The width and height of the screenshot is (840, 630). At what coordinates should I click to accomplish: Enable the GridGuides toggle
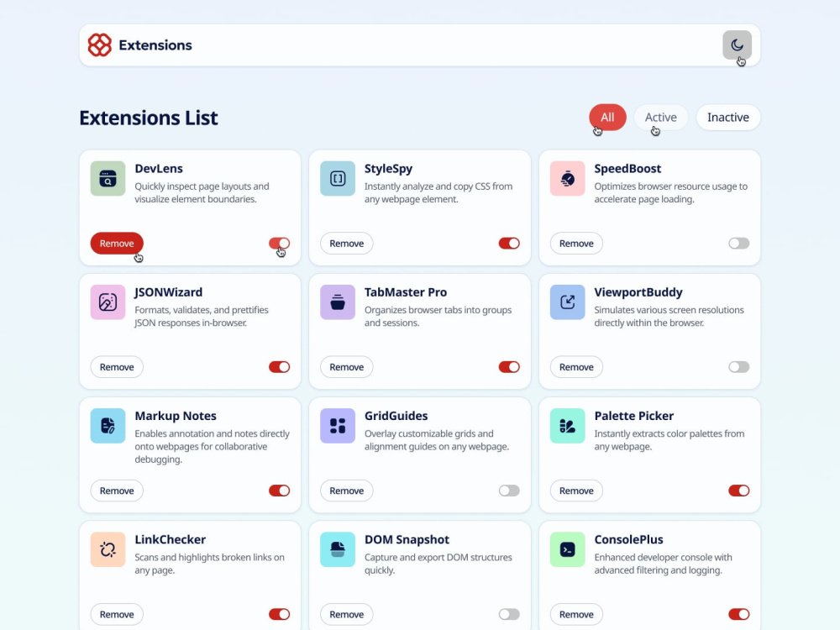509,491
